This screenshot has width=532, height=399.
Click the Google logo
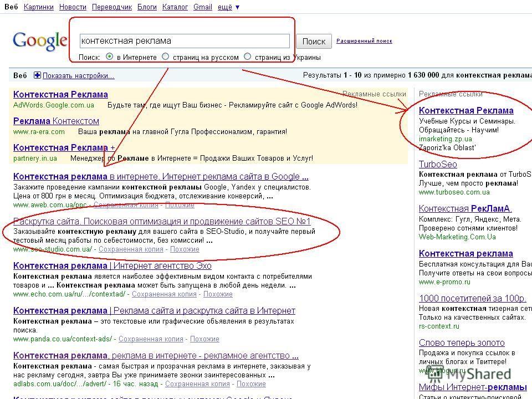click(40, 42)
